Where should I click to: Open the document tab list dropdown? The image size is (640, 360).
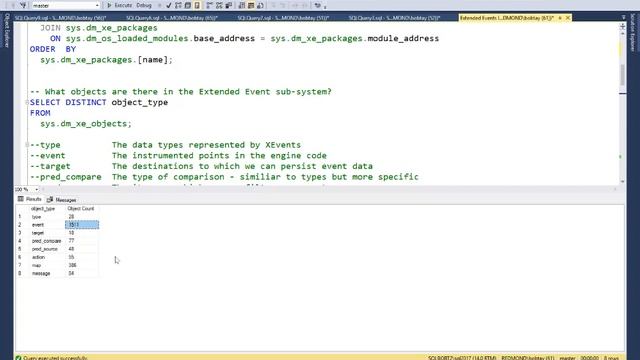coord(623,18)
